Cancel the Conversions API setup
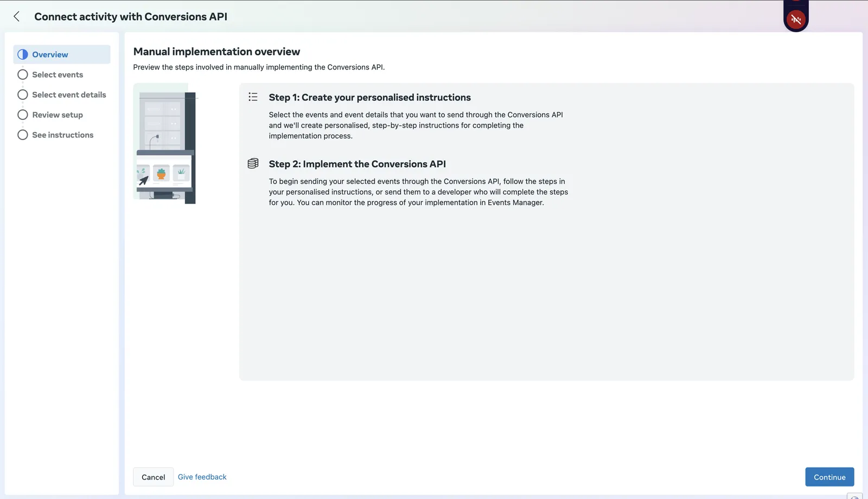This screenshot has width=868, height=499. (x=154, y=477)
